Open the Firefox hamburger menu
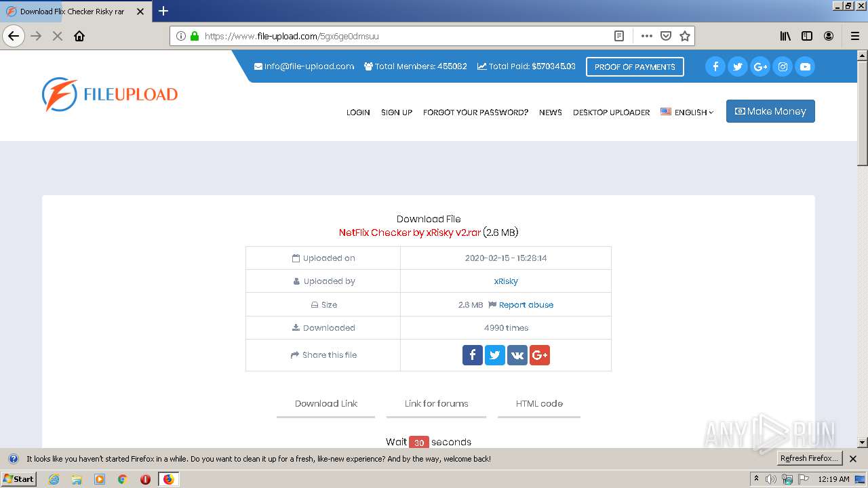The width and height of the screenshot is (868, 488). [x=854, y=36]
